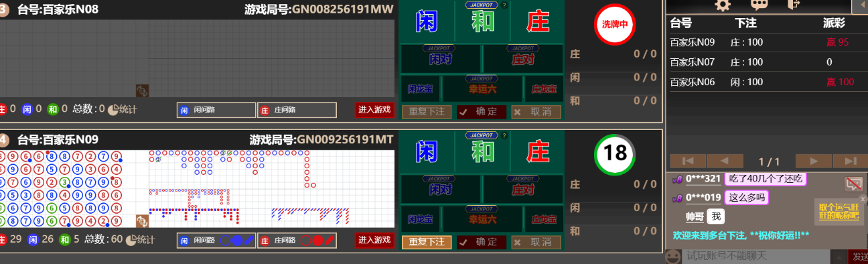Image resolution: width=868 pixels, height=264 pixels.
Task: Click chat message 这么多吗
Action: click(746, 198)
